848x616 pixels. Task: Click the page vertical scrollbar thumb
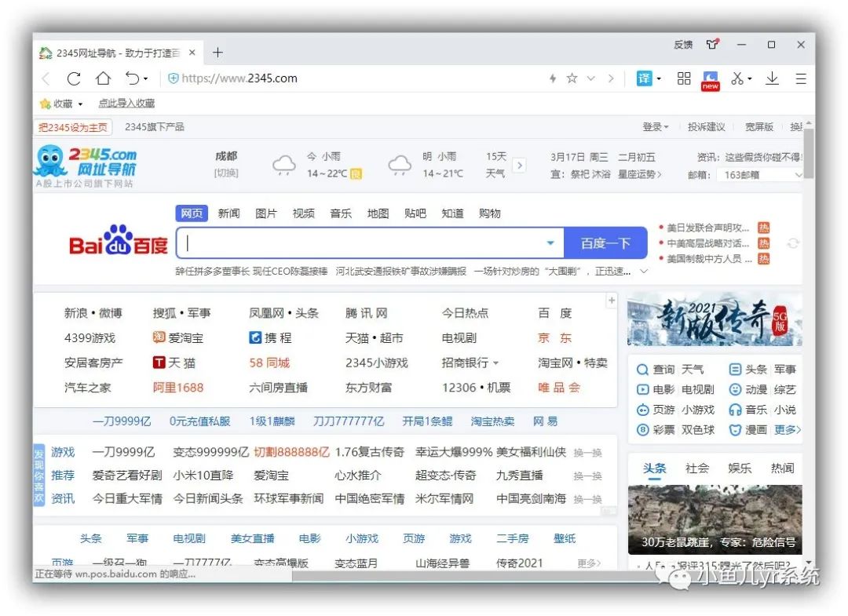pos(809,154)
